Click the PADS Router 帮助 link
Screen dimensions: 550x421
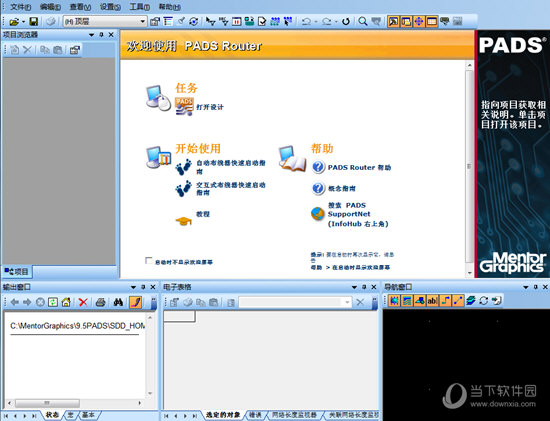click(359, 167)
